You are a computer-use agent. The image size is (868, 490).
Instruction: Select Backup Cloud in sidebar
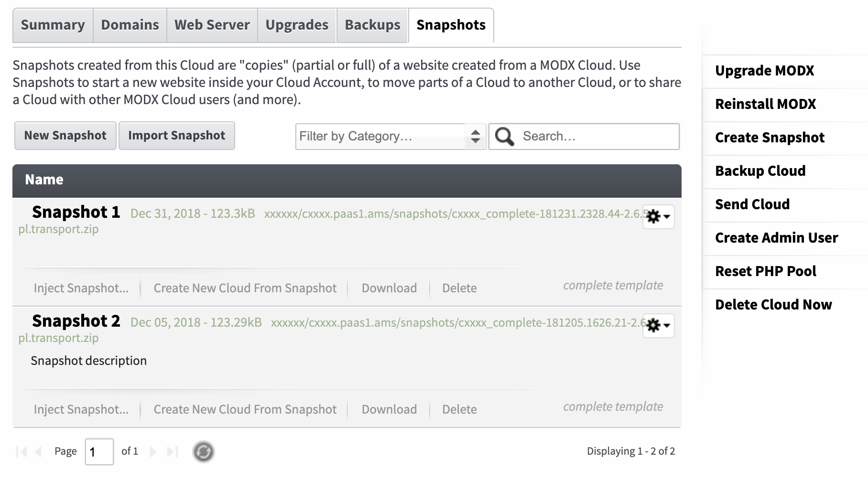760,171
